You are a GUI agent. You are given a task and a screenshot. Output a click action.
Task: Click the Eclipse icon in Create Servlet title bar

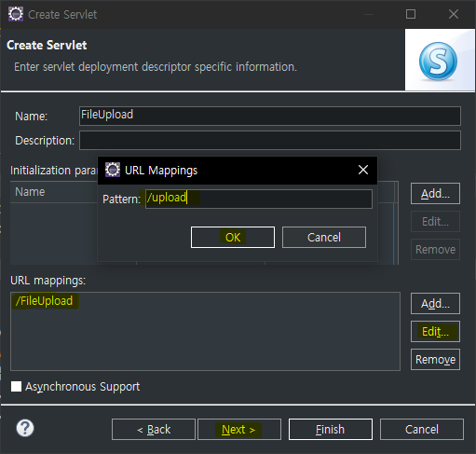coord(16,14)
